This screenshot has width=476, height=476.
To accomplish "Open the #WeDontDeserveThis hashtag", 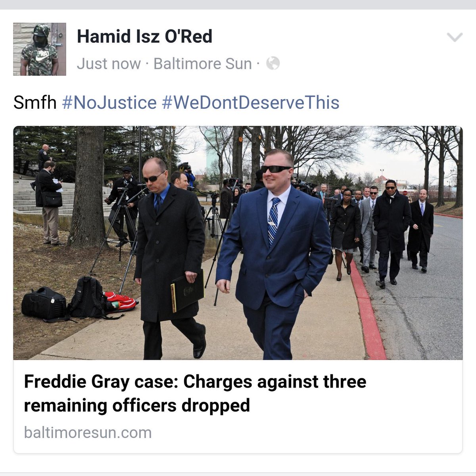I will pyautogui.click(x=251, y=103).
